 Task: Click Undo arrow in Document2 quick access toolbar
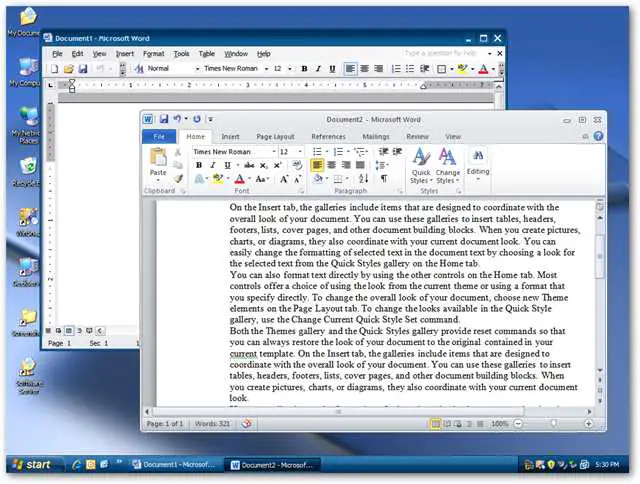coord(177,119)
